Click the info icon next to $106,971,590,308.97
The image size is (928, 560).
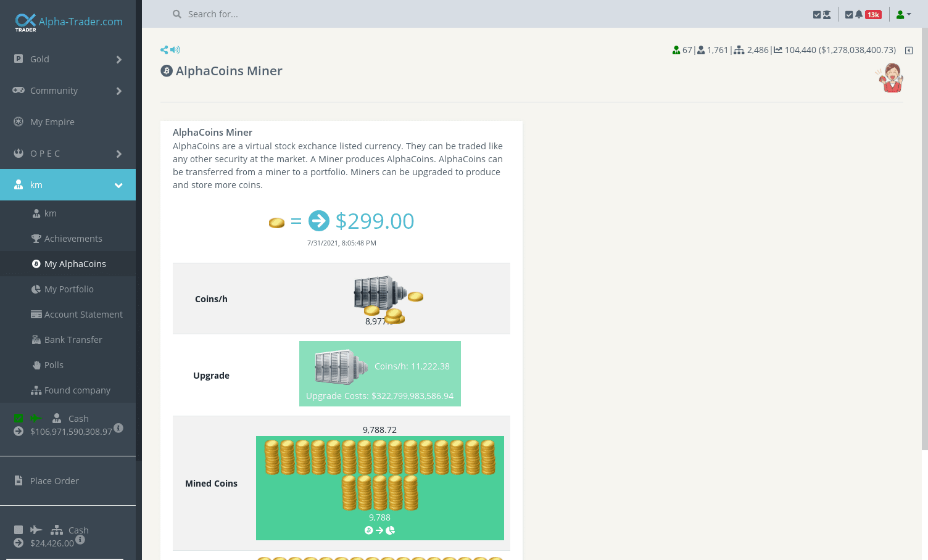pyautogui.click(x=118, y=427)
